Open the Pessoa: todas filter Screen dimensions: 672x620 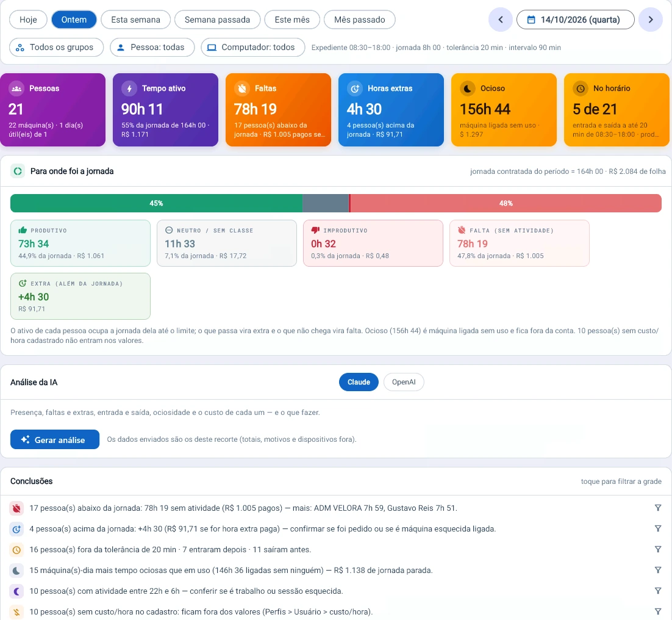point(152,47)
